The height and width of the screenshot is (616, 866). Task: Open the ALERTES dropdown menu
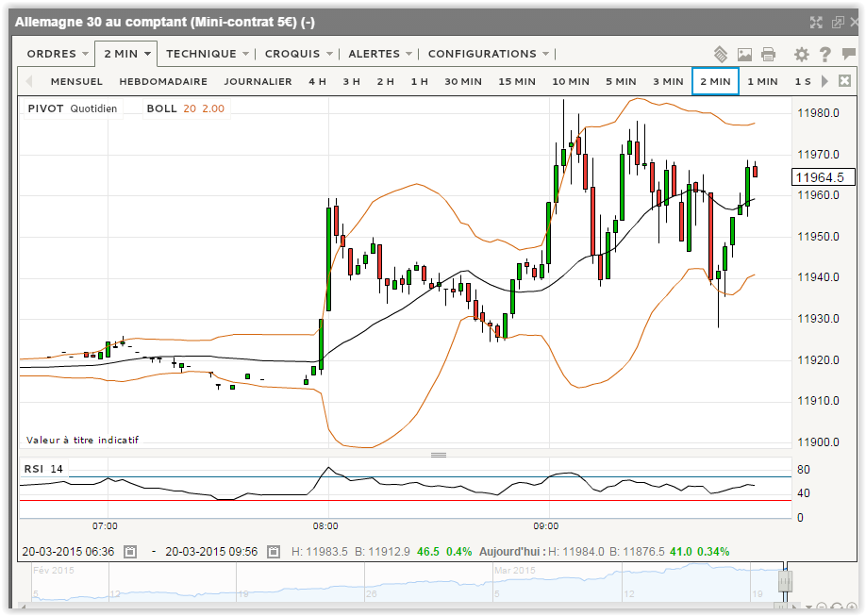[380, 54]
